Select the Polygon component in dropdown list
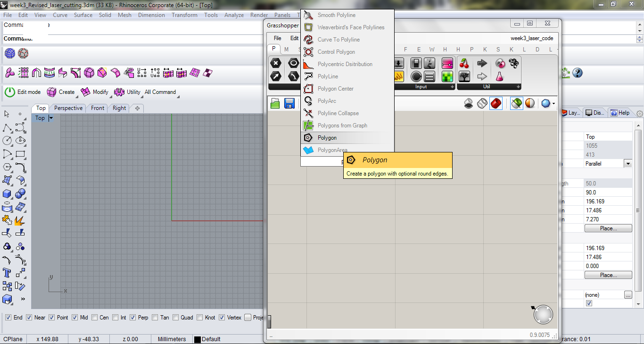This screenshot has height=344, width=644. point(347,138)
